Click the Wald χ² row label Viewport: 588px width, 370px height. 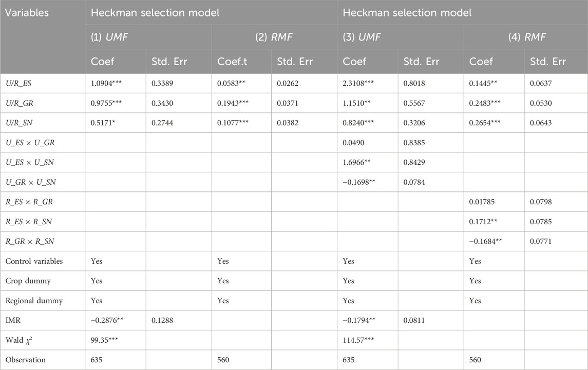click(20, 340)
